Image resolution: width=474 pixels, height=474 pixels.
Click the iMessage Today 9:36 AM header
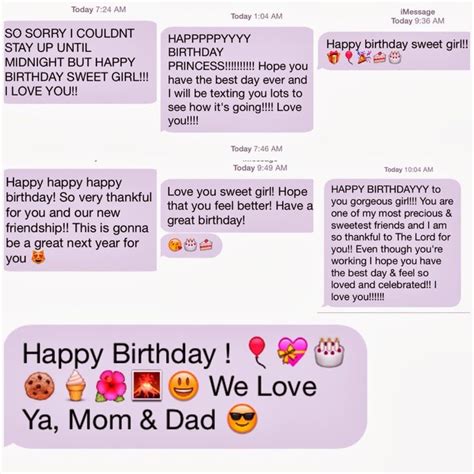click(418, 16)
